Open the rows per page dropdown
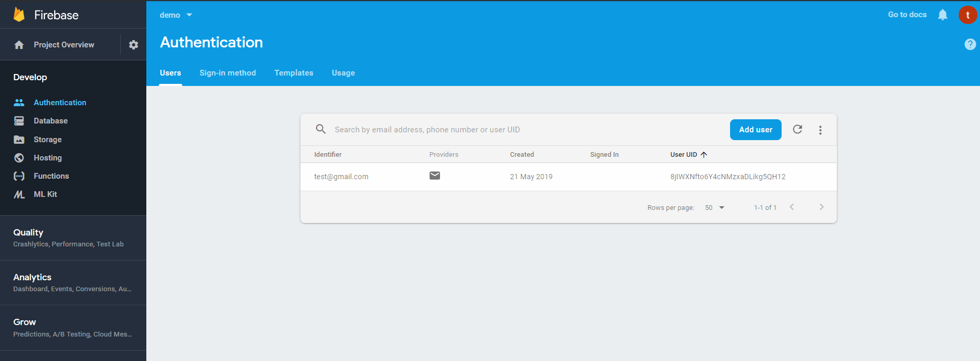 tap(714, 207)
